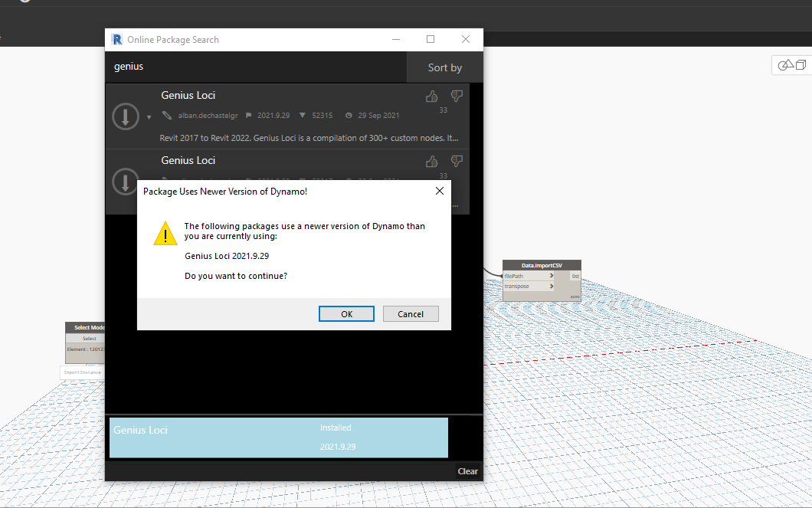Focus the package search field containing genius
Viewport: 812px width, 508px height.
click(x=256, y=67)
